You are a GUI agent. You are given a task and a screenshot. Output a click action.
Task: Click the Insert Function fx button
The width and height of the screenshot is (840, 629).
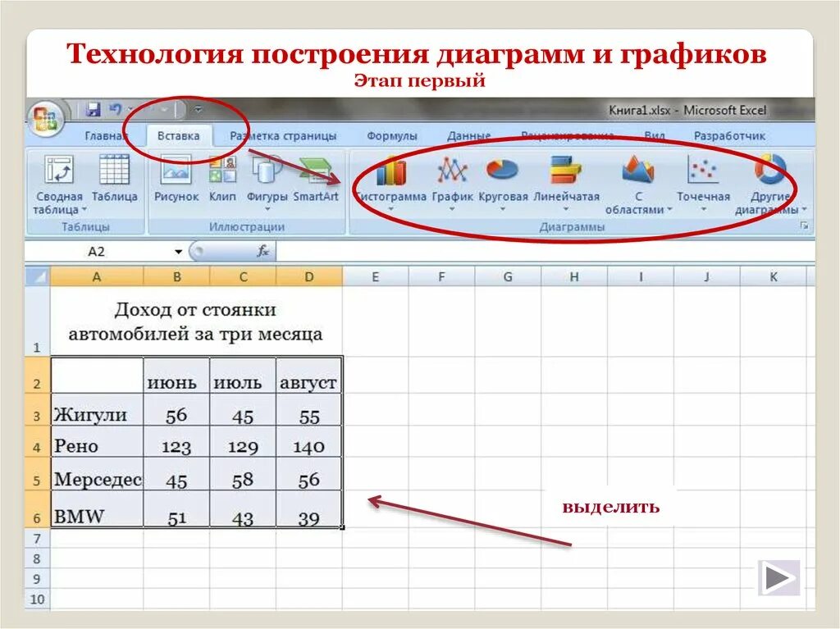tap(265, 252)
